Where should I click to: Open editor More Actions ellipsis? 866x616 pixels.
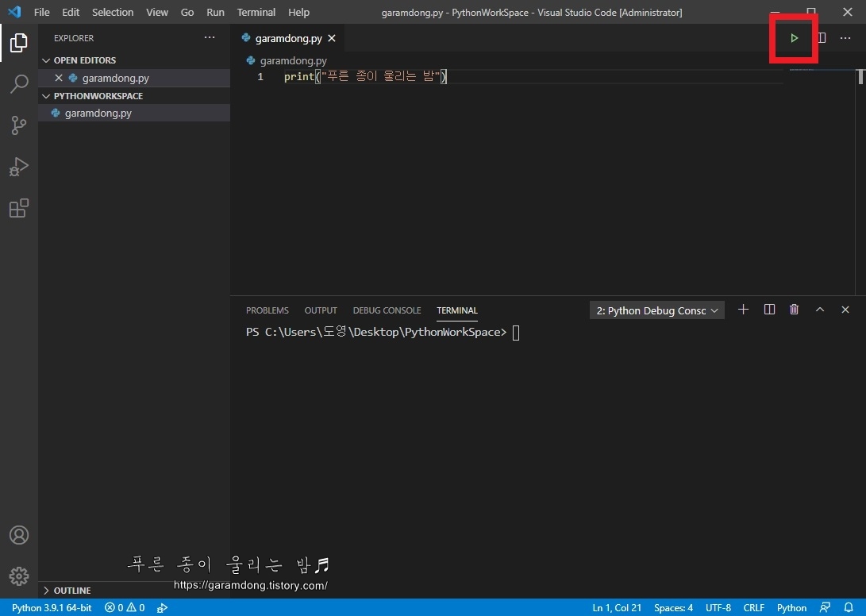[x=845, y=38]
